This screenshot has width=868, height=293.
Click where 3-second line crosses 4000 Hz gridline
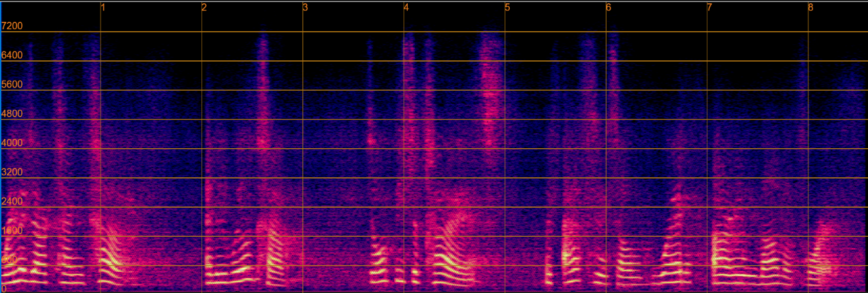pyautogui.click(x=303, y=149)
